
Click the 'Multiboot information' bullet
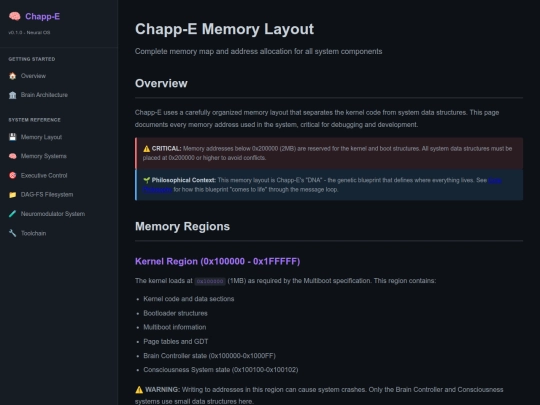click(x=175, y=327)
